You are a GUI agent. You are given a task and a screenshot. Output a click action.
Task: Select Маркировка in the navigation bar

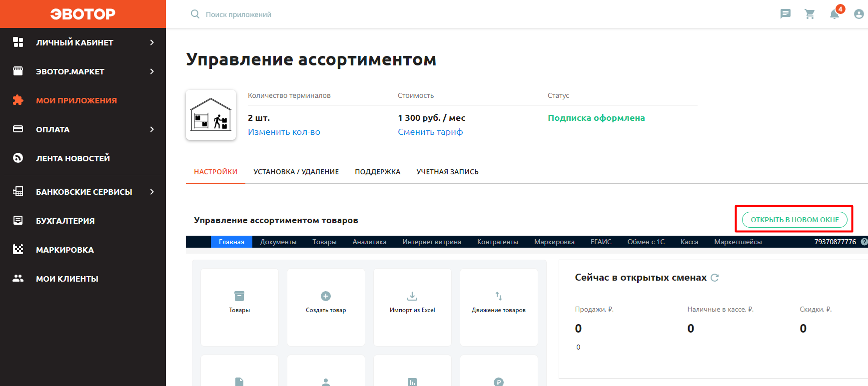554,242
